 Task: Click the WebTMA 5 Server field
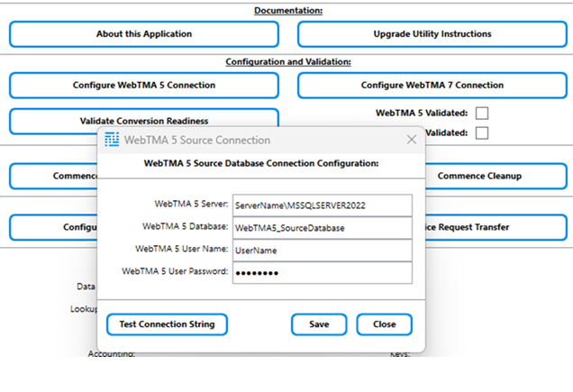pos(323,205)
